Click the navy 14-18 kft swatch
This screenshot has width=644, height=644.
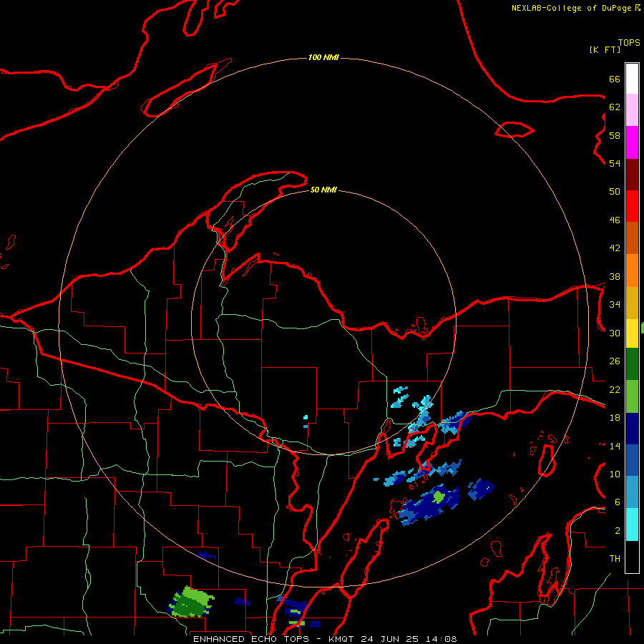[x=632, y=429]
